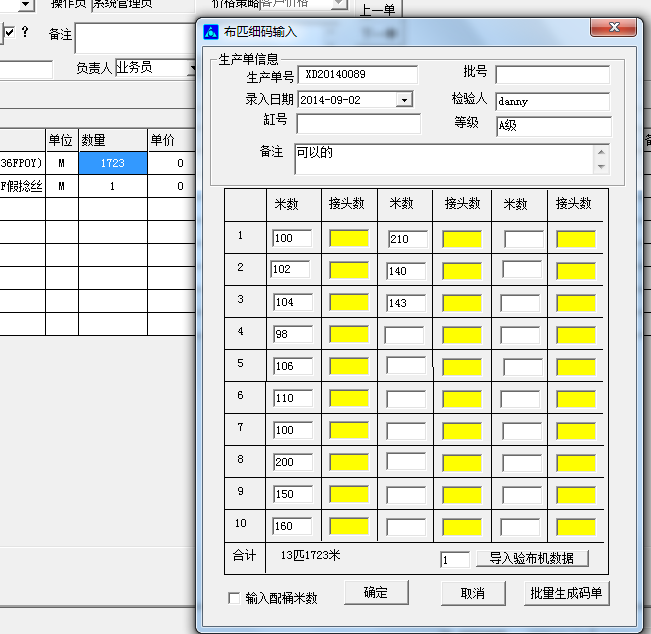Screen dimensions: 651x634
Task: Click main window 备注 input field
Action: (136, 38)
